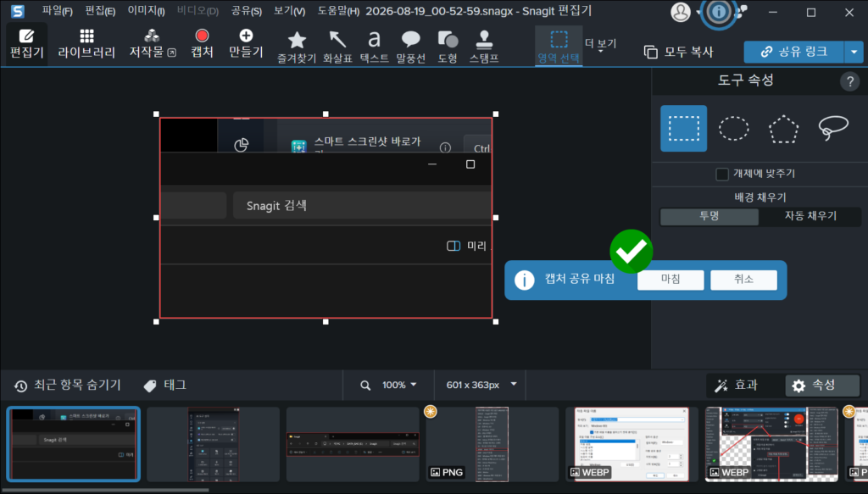Click the 공유 링크 share link button
This screenshot has height=494, width=868.
pyautogui.click(x=793, y=52)
